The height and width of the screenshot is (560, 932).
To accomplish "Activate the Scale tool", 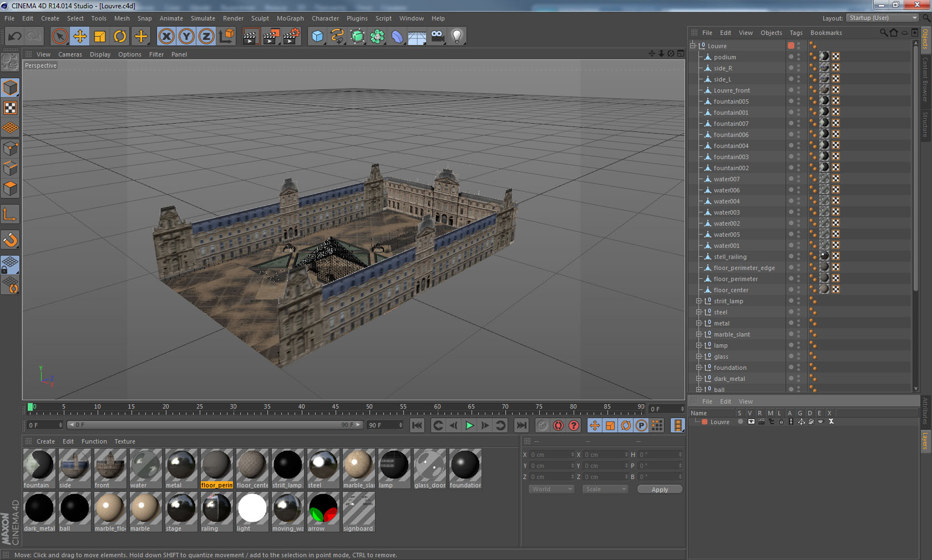I will [100, 37].
